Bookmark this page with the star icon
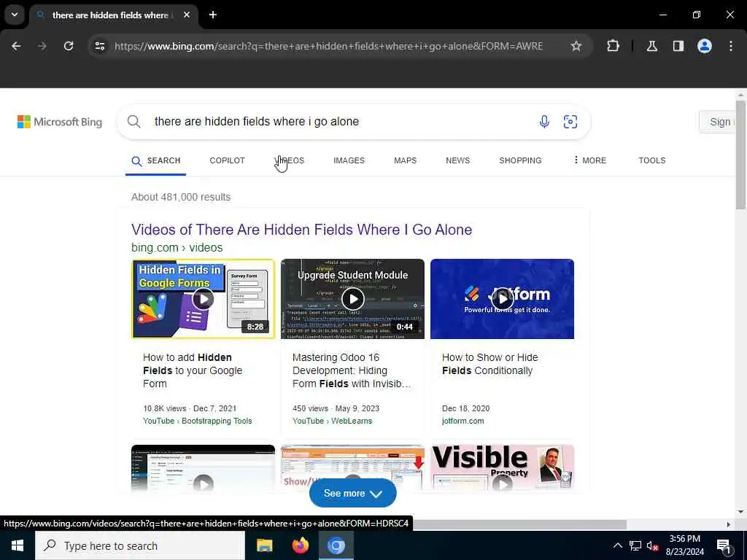The image size is (747, 560). pyautogui.click(x=576, y=46)
